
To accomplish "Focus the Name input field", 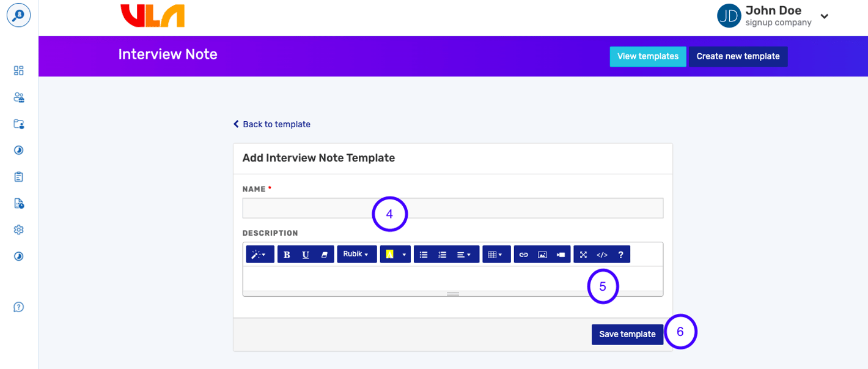I will 453,208.
